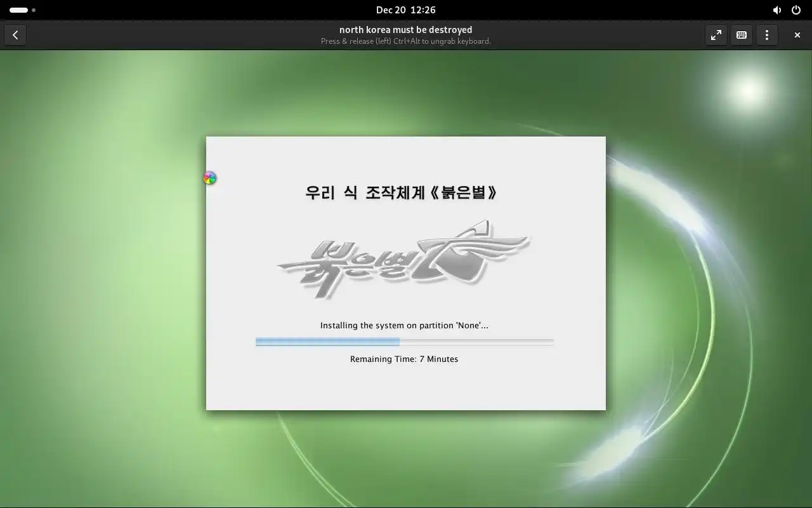Click 'Remaining Time: 7 Minutes' text
812x508 pixels.
tap(404, 359)
